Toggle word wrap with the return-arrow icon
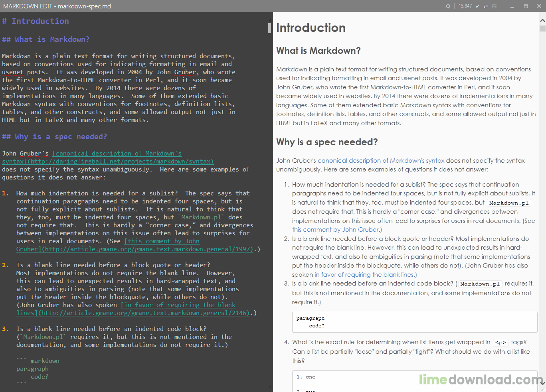The image size is (546, 392). click(x=485, y=6)
